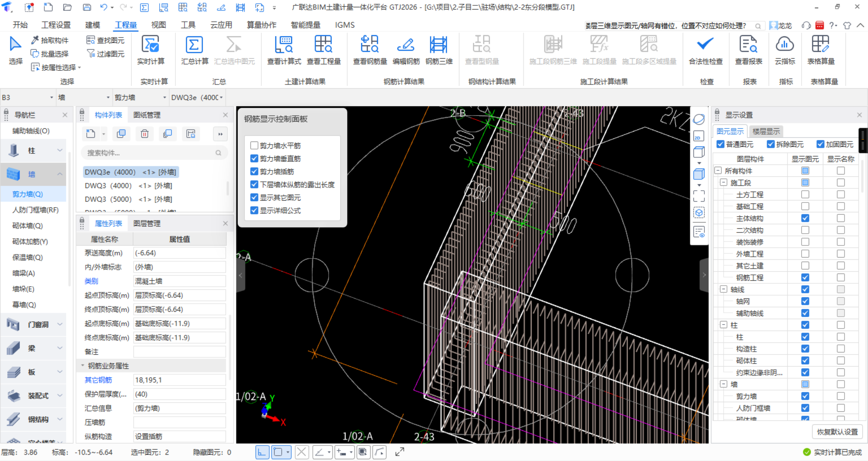Uncheck 剪力墙垂直筋
Image resolution: width=868 pixels, height=461 pixels.
point(254,159)
